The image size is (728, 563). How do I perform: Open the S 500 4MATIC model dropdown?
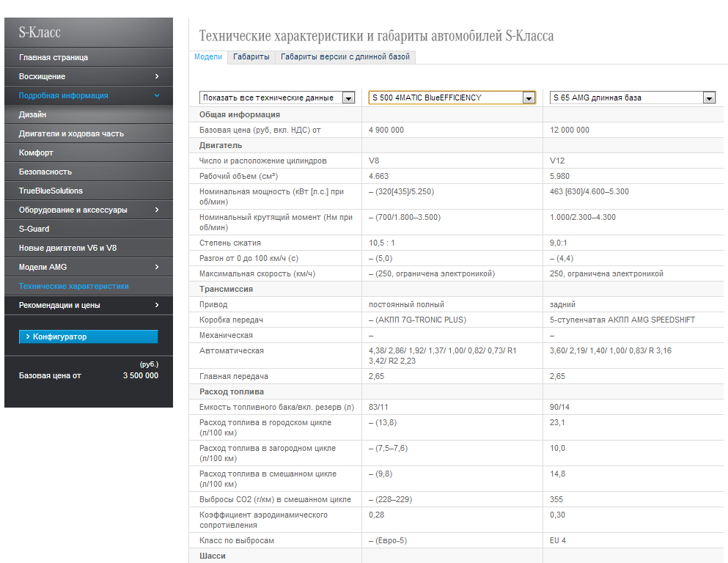click(529, 97)
